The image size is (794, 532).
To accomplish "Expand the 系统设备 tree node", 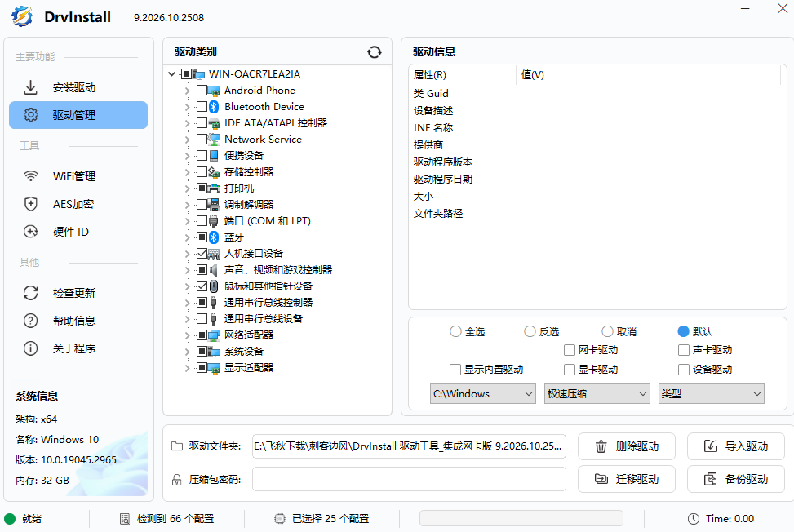I will [x=187, y=352].
